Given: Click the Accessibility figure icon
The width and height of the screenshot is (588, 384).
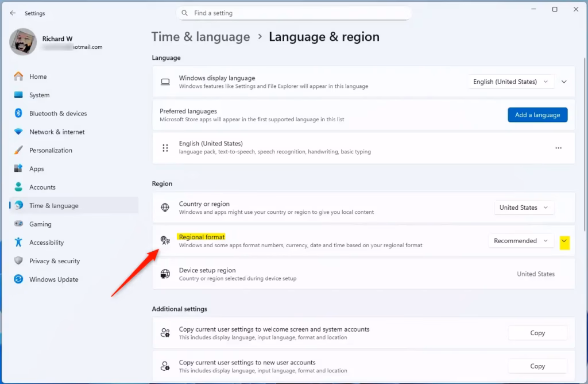Looking at the screenshot, I should coord(18,242).
